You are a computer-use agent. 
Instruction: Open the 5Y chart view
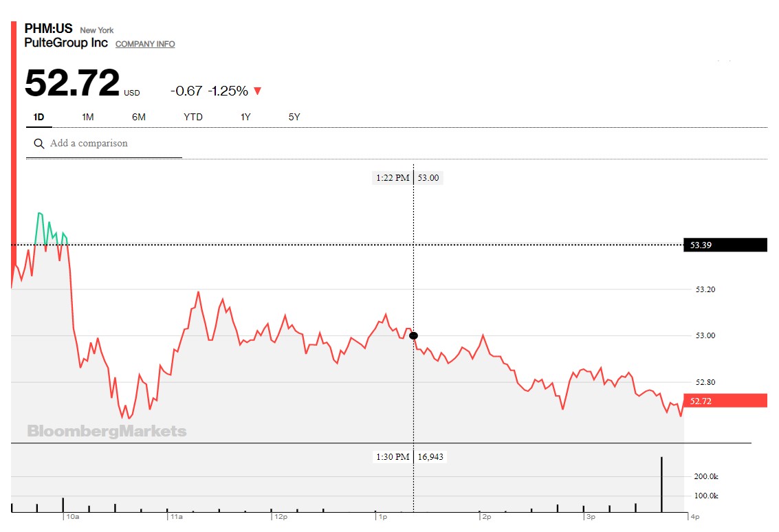coord(294,117)
